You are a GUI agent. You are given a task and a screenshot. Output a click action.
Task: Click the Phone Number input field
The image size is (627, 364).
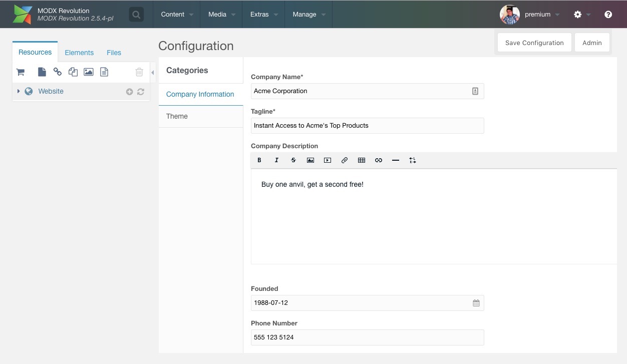[x=367, y=337]
